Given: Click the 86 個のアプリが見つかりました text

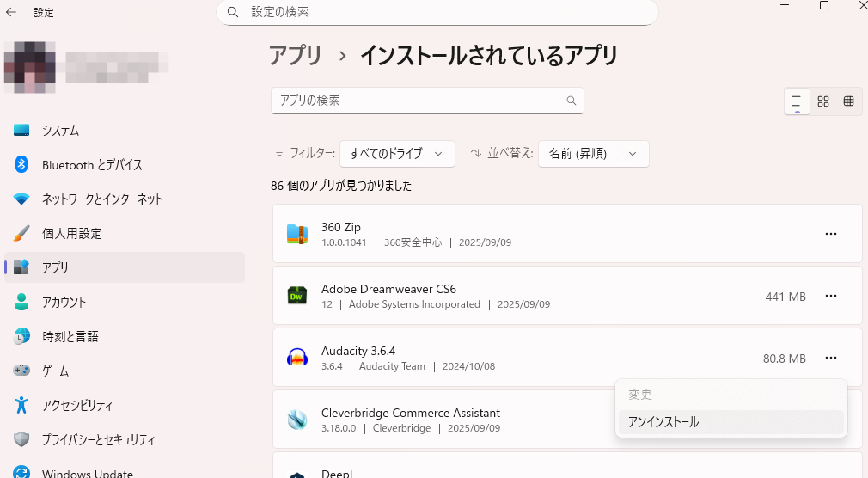Looking at the screenshot, I should [x=341, y=186].
